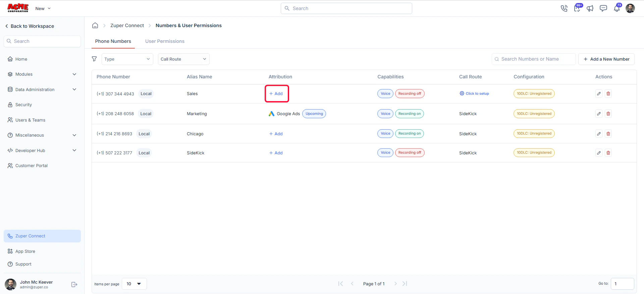Add attribution for the Sales number
The width and height of the screenshot is (644, 294).
pos(276,94)
